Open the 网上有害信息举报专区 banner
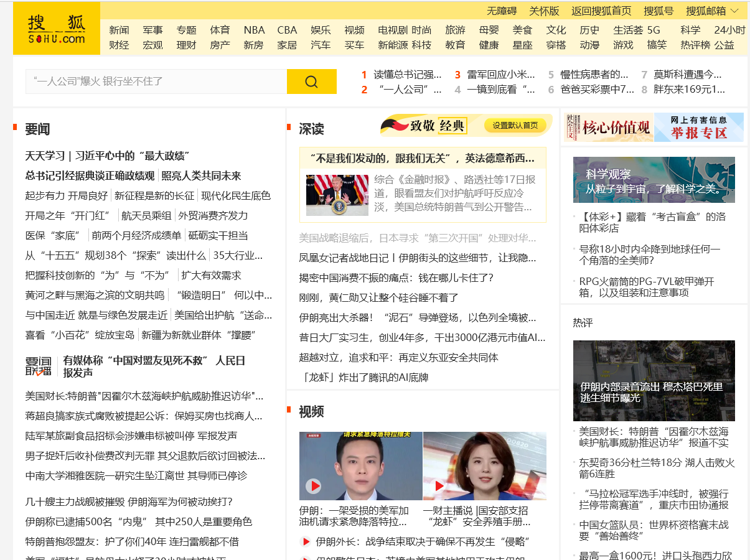Viewport: 750px width, 560px height. [x=698, y=128]
